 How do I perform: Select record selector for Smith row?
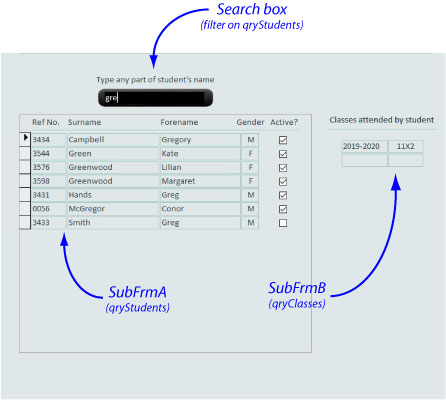click(25, 223)
